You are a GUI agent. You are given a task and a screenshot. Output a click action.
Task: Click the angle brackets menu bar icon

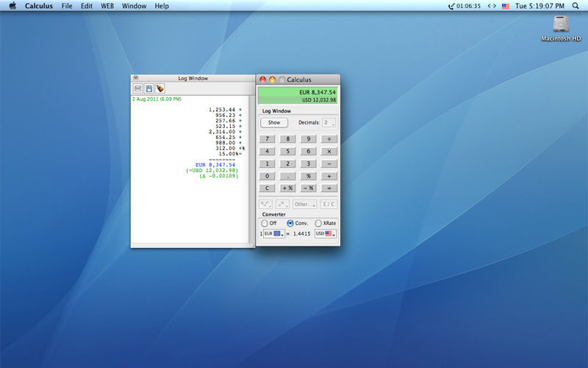pos(492,6)
